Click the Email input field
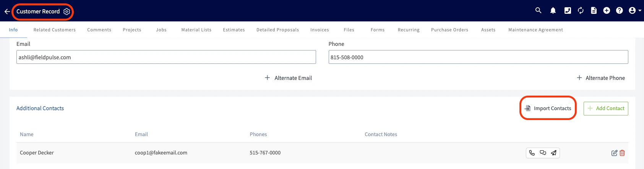 [166, 57]
